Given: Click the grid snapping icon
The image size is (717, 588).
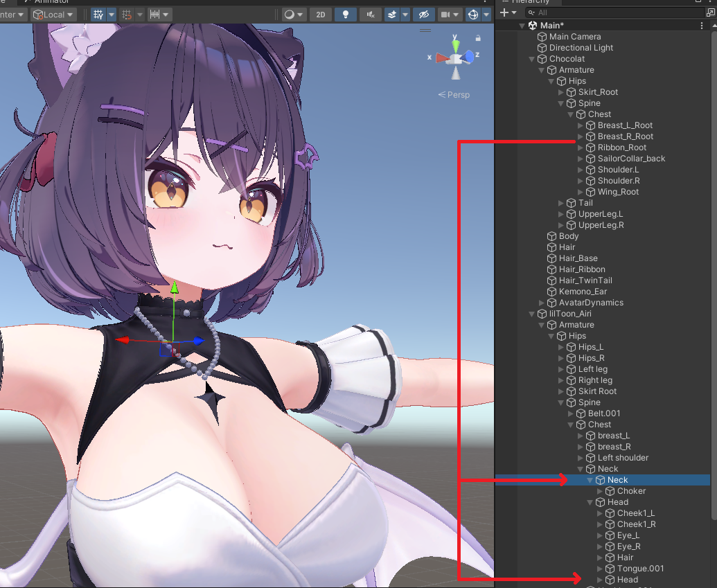Looking at the screenshot, I should (x=126, y=14).
